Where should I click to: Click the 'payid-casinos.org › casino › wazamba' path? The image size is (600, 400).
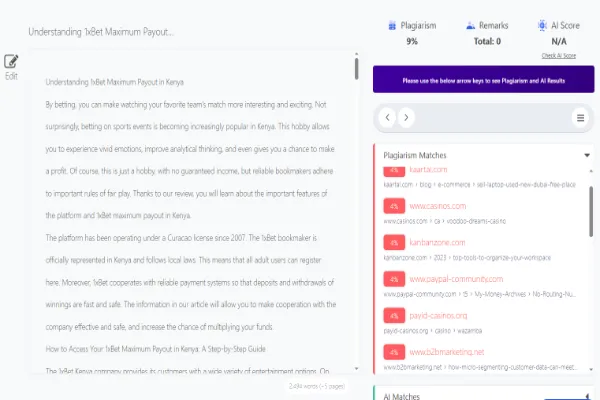(432, 331)
